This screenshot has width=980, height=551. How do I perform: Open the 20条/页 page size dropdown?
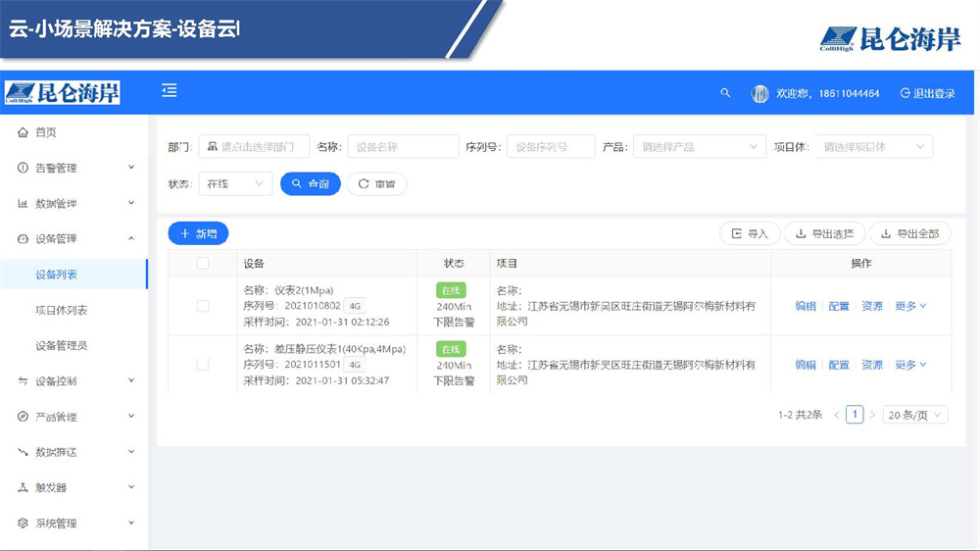click(x=915, y=416)
